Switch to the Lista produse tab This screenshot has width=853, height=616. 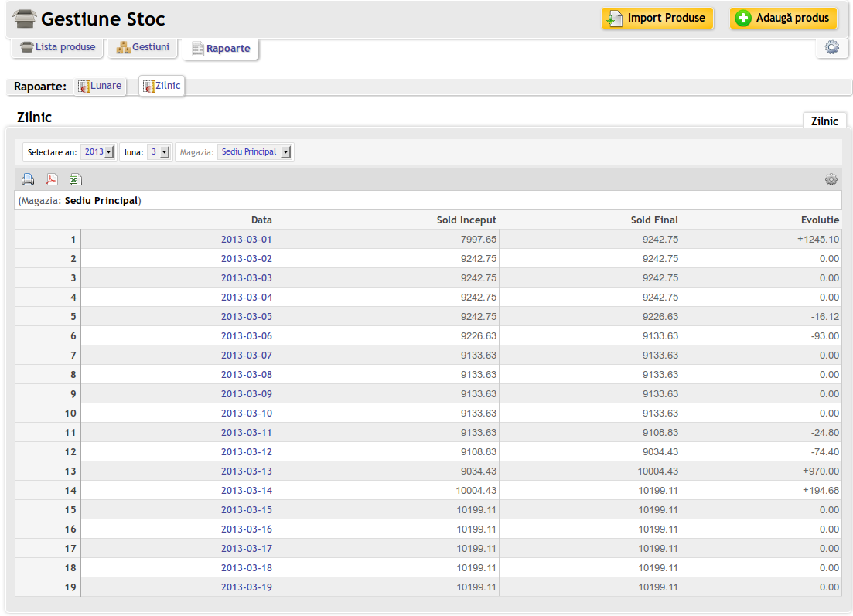[x=58, y=47]
